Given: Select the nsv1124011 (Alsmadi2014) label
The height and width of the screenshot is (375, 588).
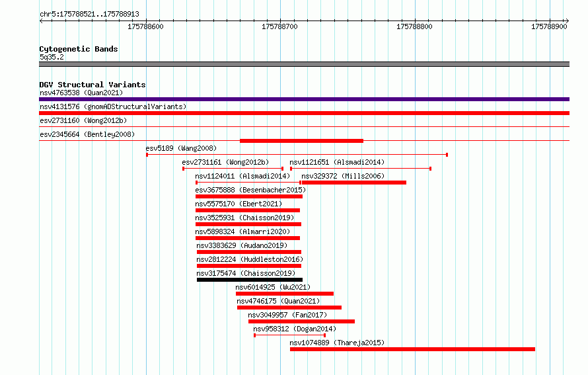Looking at the screenshot, I should pyautogui.click(x=242, y=176).
